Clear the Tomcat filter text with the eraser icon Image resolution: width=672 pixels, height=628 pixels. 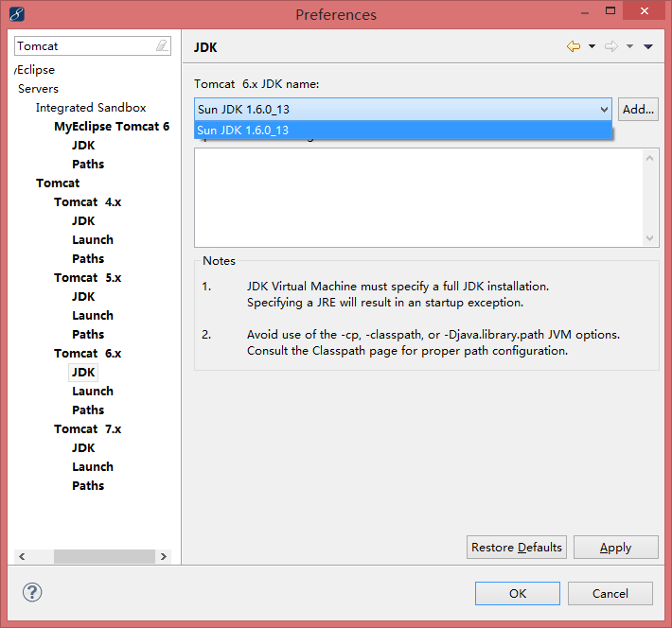click(x=162, y=45)
